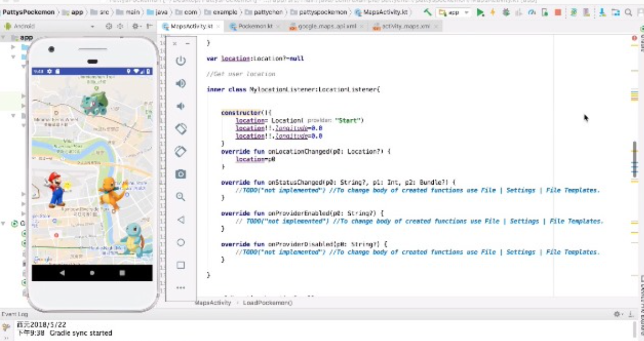Open the app run configuration dropdown
The image size is (644, 341).
[x=453, y=12]
